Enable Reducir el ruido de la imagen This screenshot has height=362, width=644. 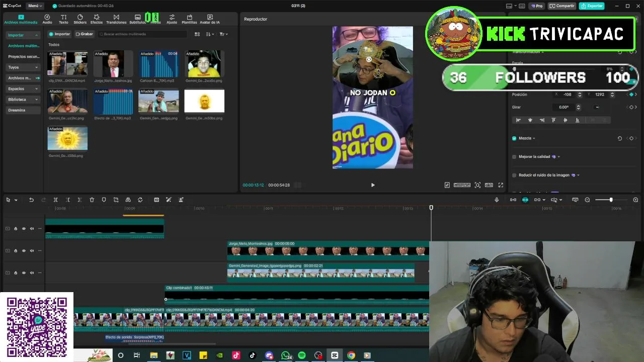[514, 175]
